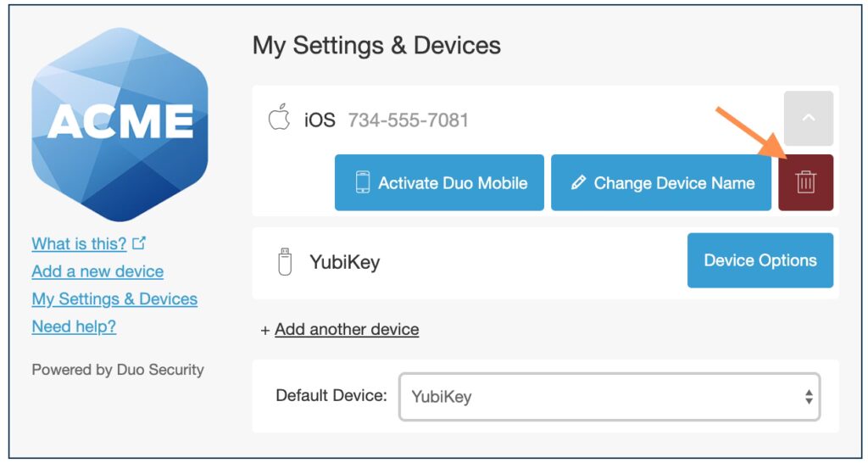The height and width of the screenshot is (463, 868).
Task: Click the YubiKey USB token icon
Action: [x=285, y=261]
